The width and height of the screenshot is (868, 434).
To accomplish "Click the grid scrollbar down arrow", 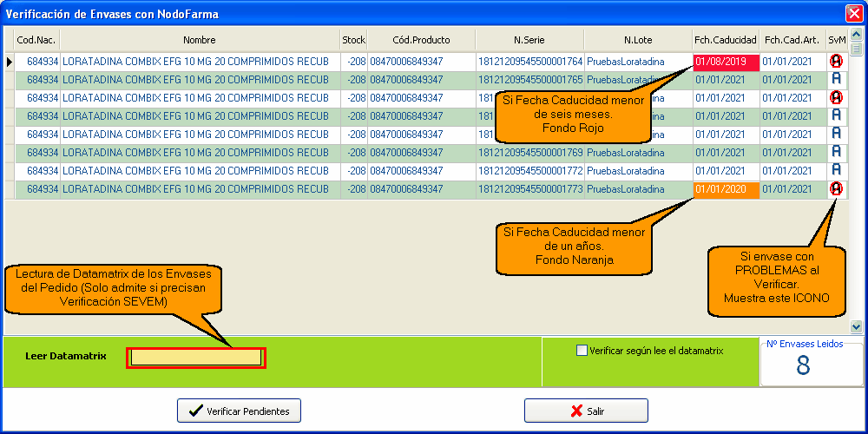I will pos(856,327).
